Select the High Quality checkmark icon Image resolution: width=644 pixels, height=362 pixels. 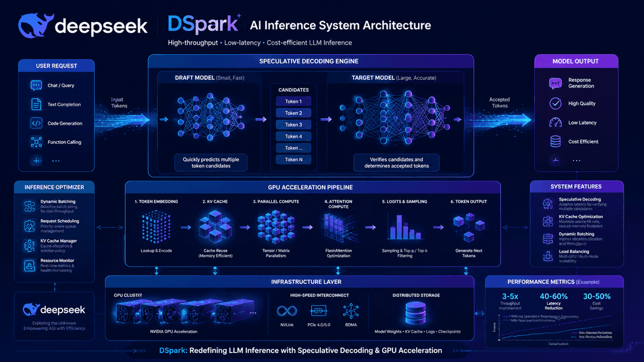(x=555, y=104)
